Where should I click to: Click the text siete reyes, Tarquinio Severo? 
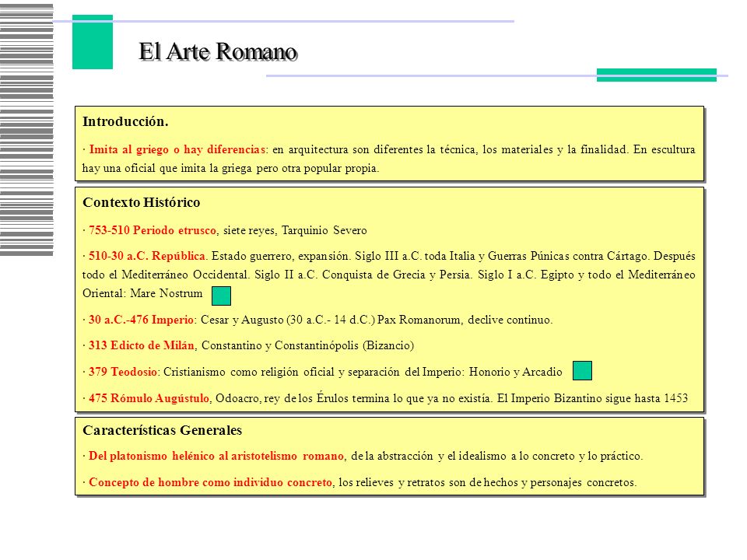pos(295,230)
